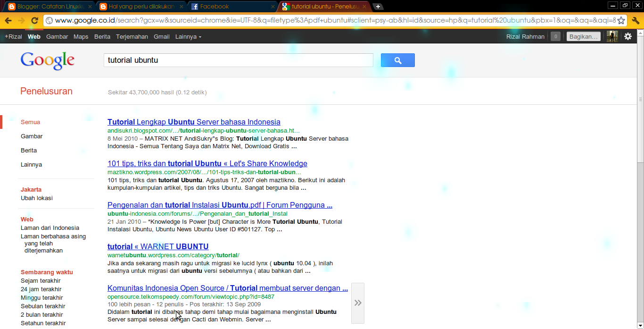
Task: Open Tutorial Lengkap Ubuntu Server bahasa Indonesia
Action: tap(194, 122)
